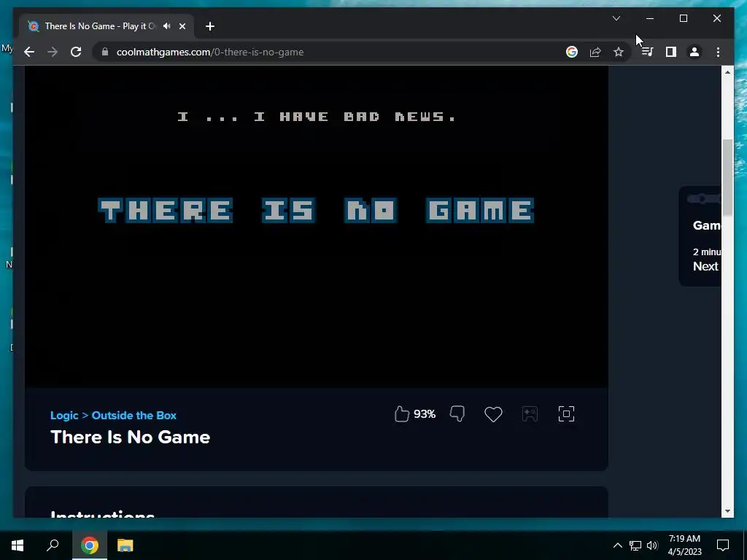Enter fullscreen mode for game

(x=566, y=414)
